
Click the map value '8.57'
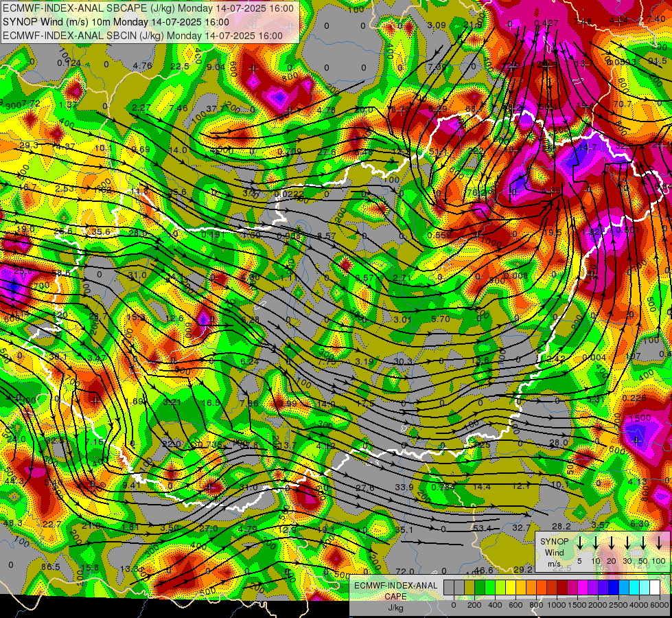326,236
